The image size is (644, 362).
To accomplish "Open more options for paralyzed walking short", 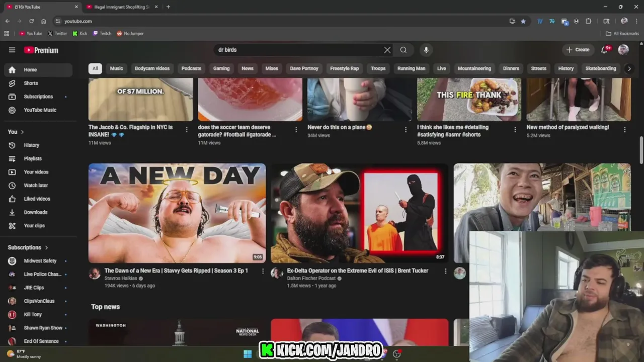I will (625, 130).
